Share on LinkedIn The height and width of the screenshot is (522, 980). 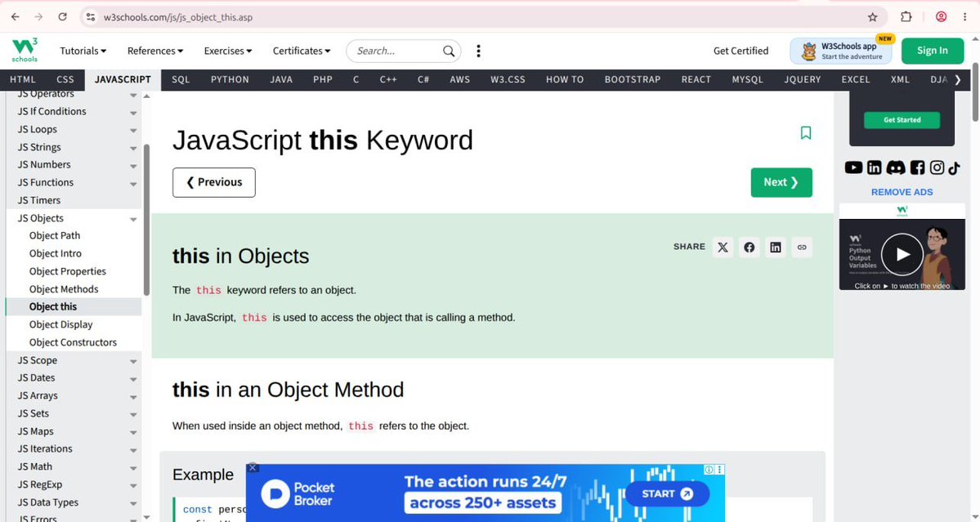pos(776,248)
